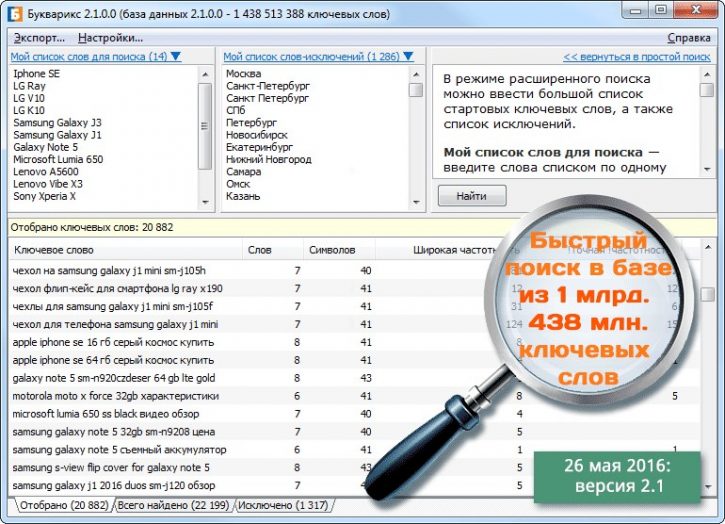Click the results table scroll-down arrow

pyautogui.click(x=708, y=487)
